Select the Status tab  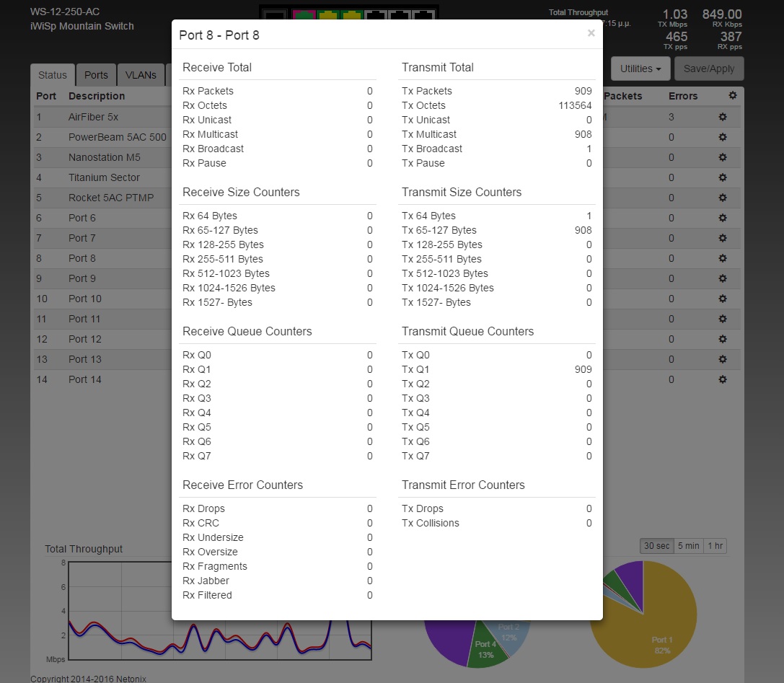[53, 75]
